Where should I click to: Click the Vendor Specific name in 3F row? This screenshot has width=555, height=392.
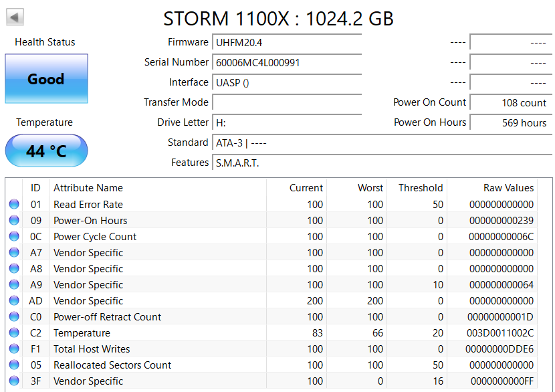[88, 381]
